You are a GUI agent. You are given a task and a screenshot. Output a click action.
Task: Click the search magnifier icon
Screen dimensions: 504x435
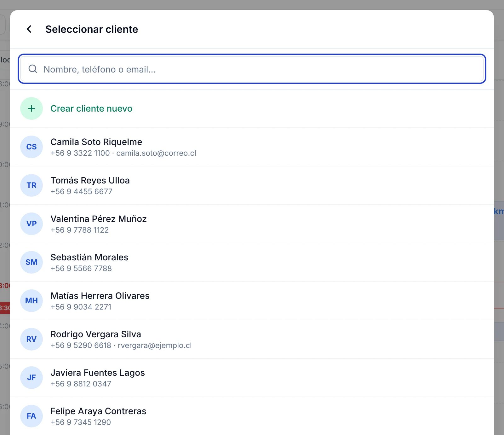pyautogui.click(x=33, y=69)
